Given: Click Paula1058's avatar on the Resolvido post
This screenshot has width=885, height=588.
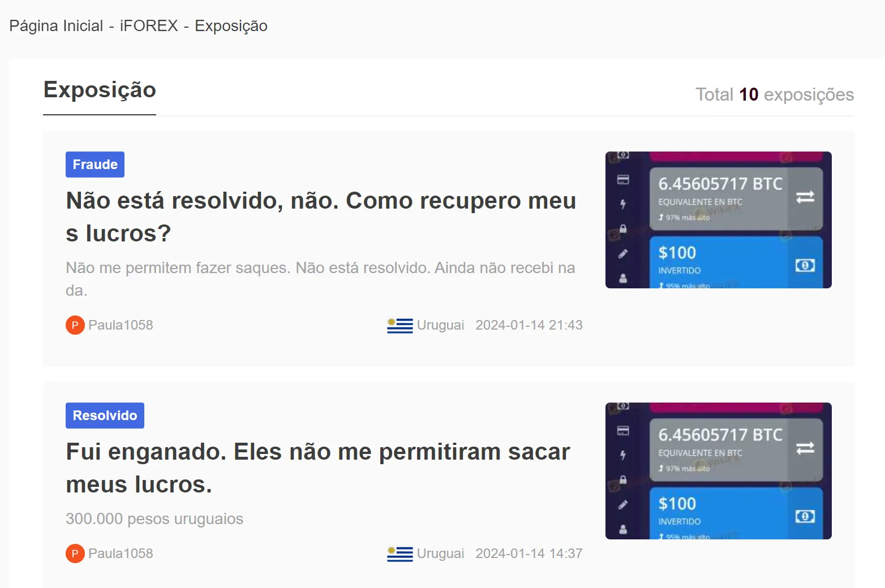Looking at the screenshot, I should [75, 554].
